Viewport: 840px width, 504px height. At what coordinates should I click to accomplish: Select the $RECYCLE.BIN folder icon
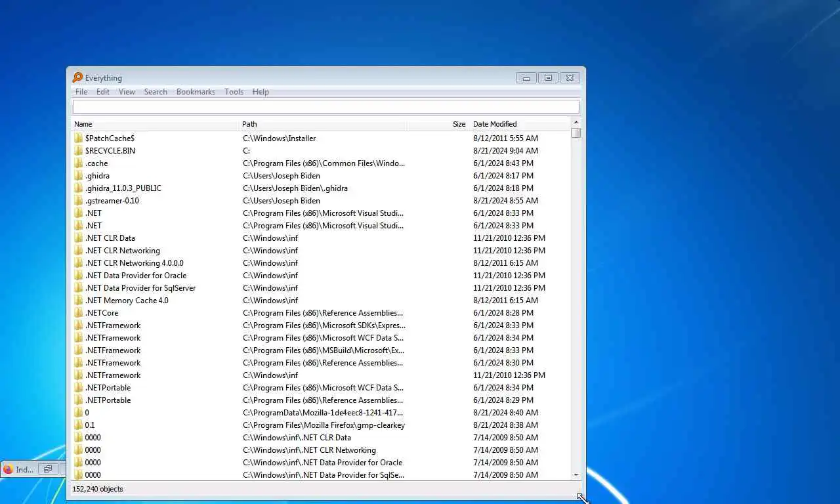[x=78, y=151]
